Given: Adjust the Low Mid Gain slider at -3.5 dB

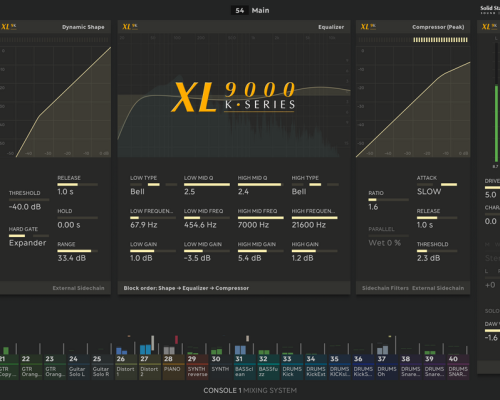Looking at the screenshot, I should click(207, 251).
